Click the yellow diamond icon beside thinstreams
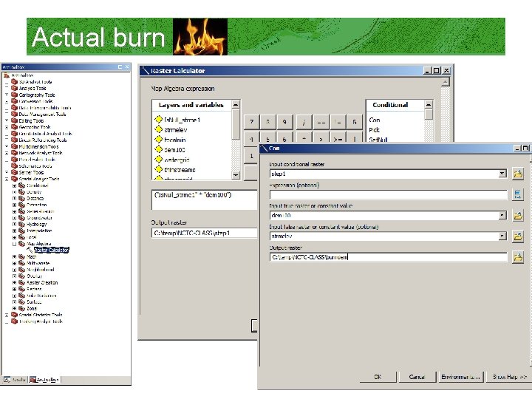The image size is (532, 399). point(158,169)
